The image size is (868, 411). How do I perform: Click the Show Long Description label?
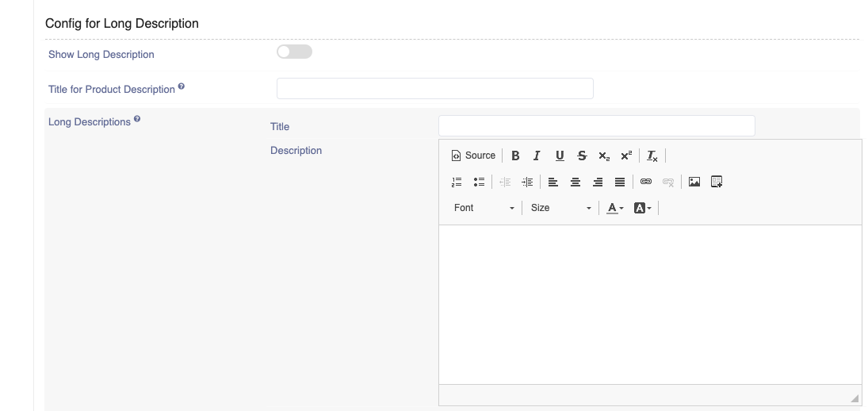[101, 55]
